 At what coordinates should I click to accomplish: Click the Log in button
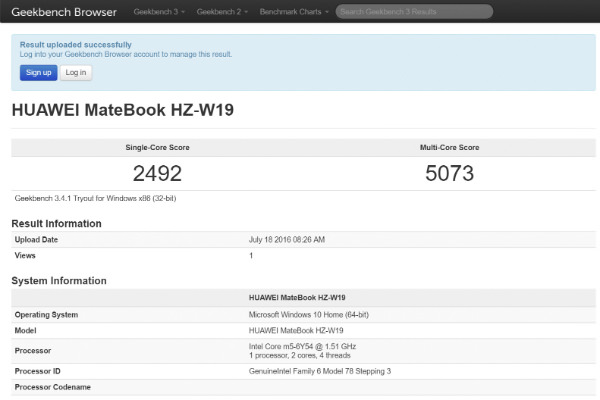tap(76, 73)
